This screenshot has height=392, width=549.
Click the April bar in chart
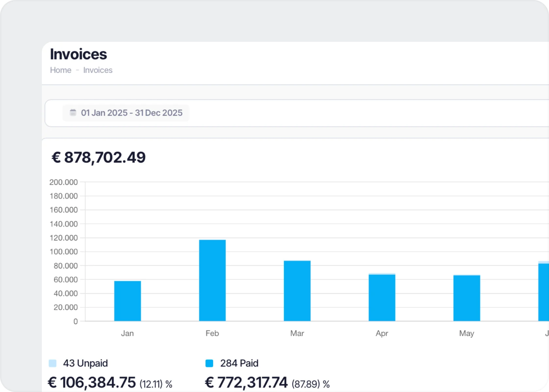point(382,297)
